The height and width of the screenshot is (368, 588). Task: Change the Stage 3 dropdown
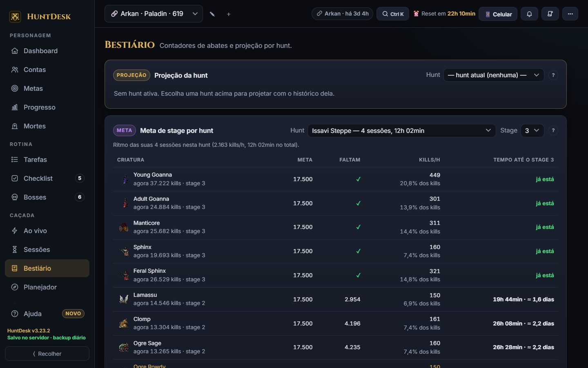tap(532, 130)
